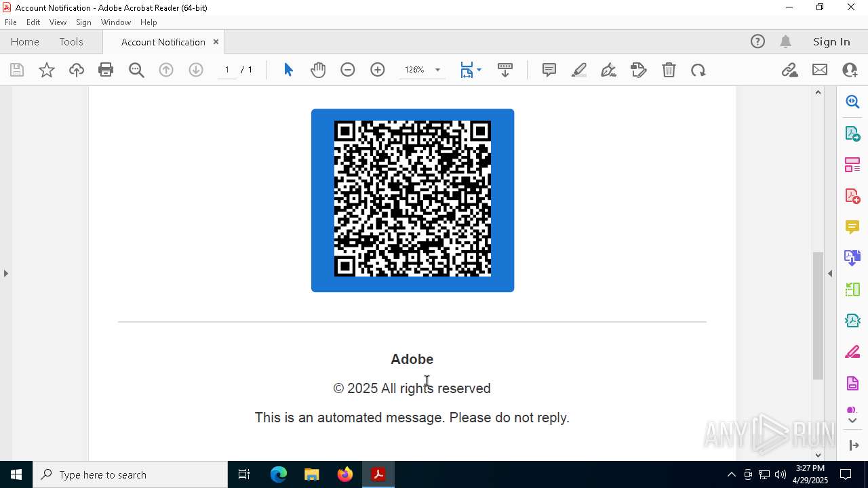
Task: Switch to the Tools tab
Action: 71,41
